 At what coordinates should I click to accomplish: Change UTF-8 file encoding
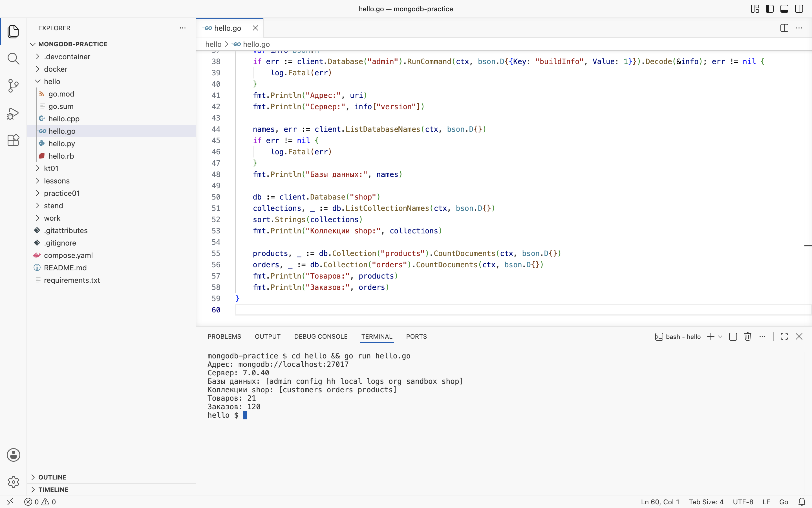point(743,502)
